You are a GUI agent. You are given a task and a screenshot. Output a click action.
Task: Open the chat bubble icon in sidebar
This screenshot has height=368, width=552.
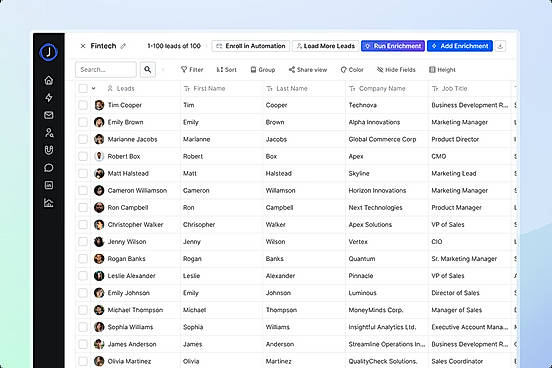pos(49,168)
